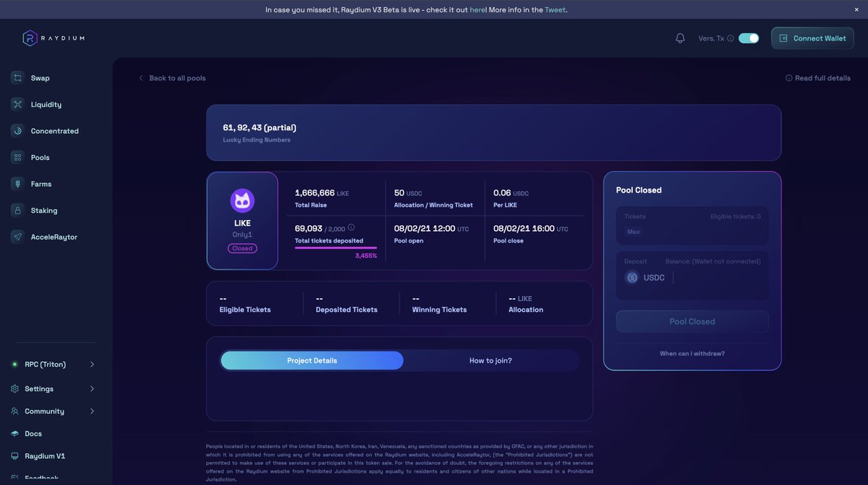Click Lucky Ending Numbers text

pos(257,140)
